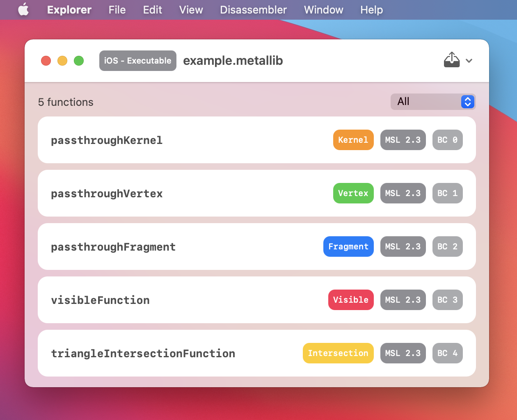Image resolution: width=517 pixels, height=420 pixels.
Task: Select the Vertex badge on passthroughVertex
Action: (353, 193)
